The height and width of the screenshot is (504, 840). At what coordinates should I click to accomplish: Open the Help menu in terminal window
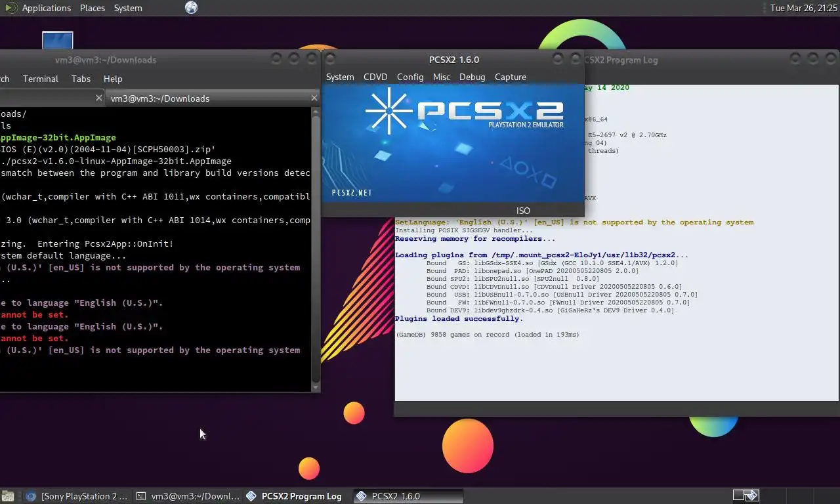pos(113,79)
